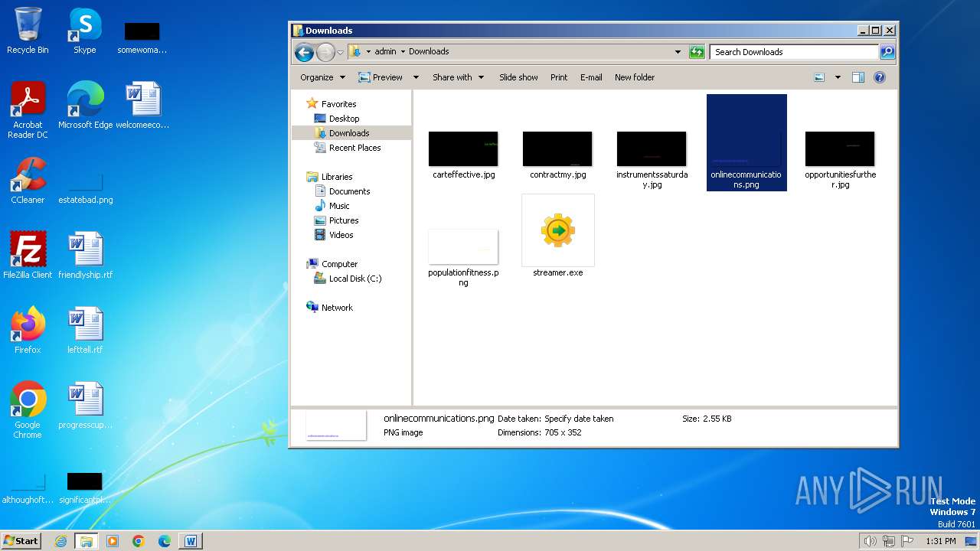Launch Google Chrome desktop shortcut
The width and height of the screenshot is (980, 551).
click(28, 410)
